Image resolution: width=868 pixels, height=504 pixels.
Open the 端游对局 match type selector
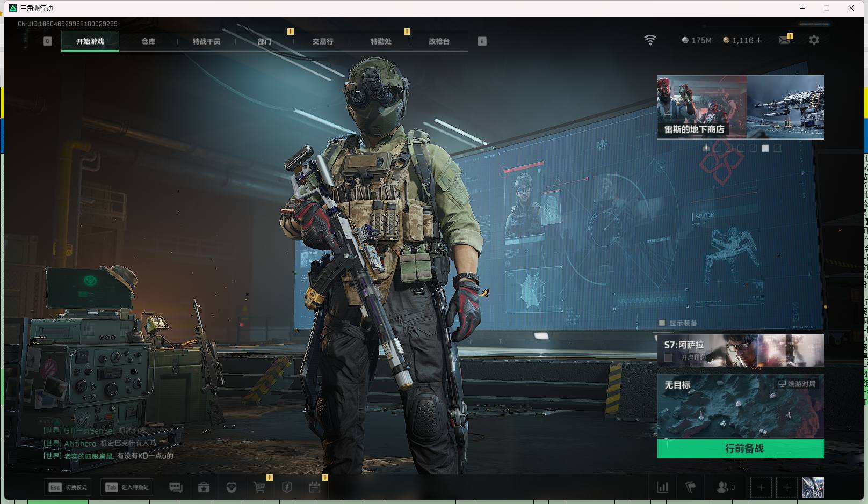[797, 384]
